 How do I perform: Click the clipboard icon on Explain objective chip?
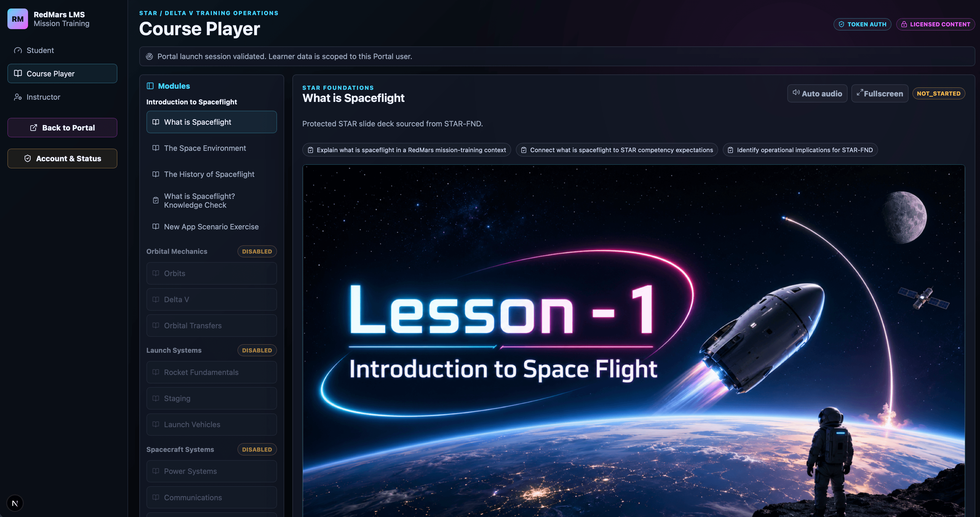click(x=311, y=150)
